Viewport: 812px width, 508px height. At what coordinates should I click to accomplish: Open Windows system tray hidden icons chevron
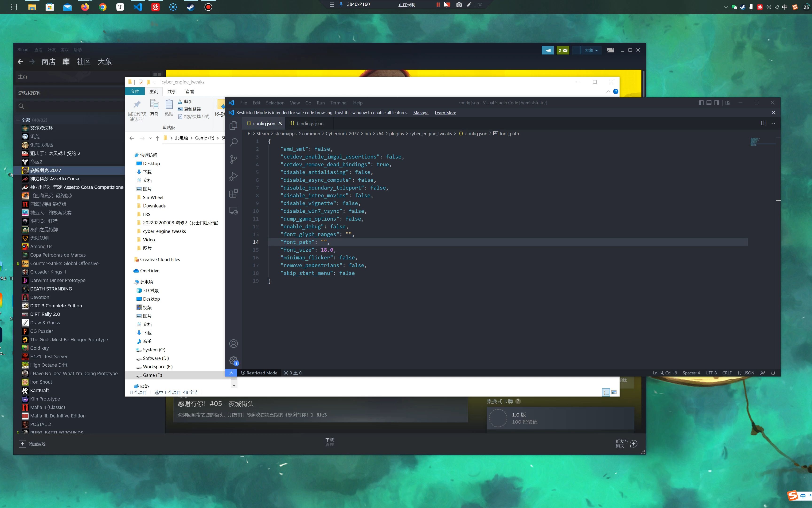pyautogui.click(x=726, y=7)
